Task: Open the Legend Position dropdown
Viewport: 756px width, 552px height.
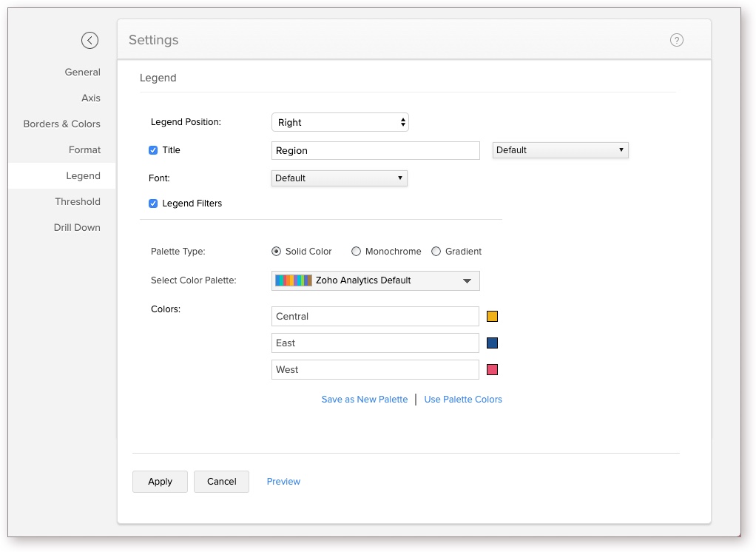Action: click(340, 123)
